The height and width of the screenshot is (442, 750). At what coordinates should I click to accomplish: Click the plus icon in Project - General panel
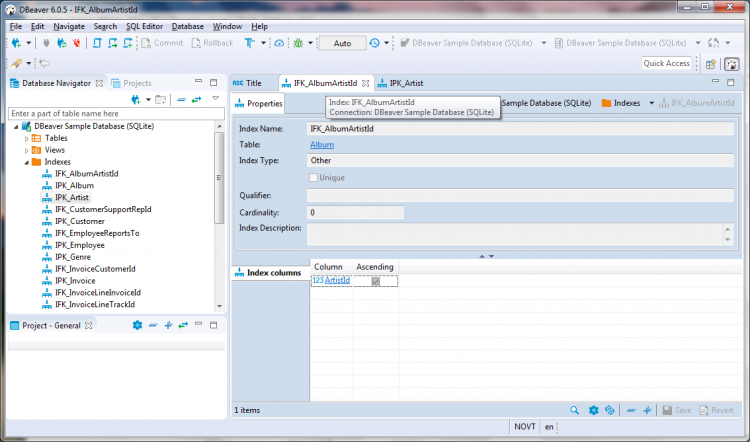point(168,325)
